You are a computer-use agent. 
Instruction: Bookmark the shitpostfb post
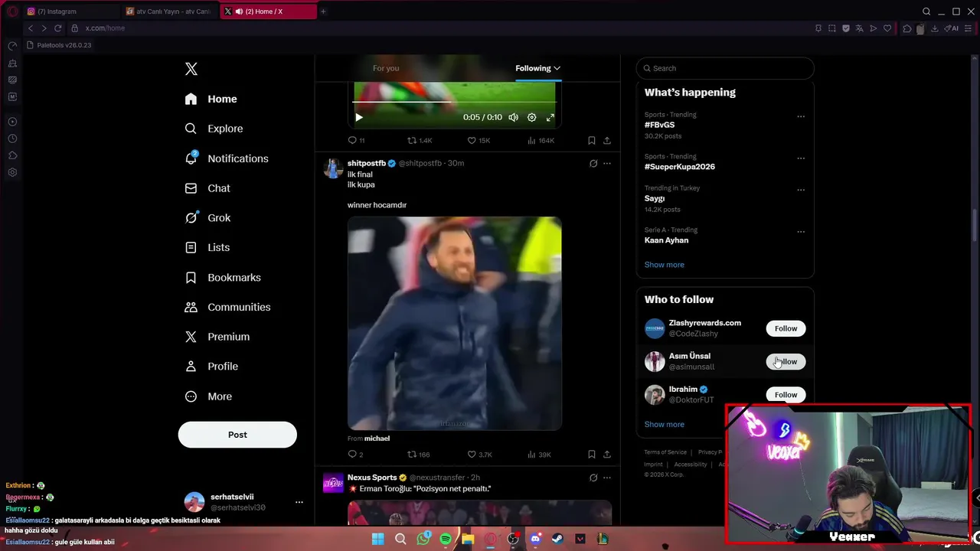coord(592,455)
